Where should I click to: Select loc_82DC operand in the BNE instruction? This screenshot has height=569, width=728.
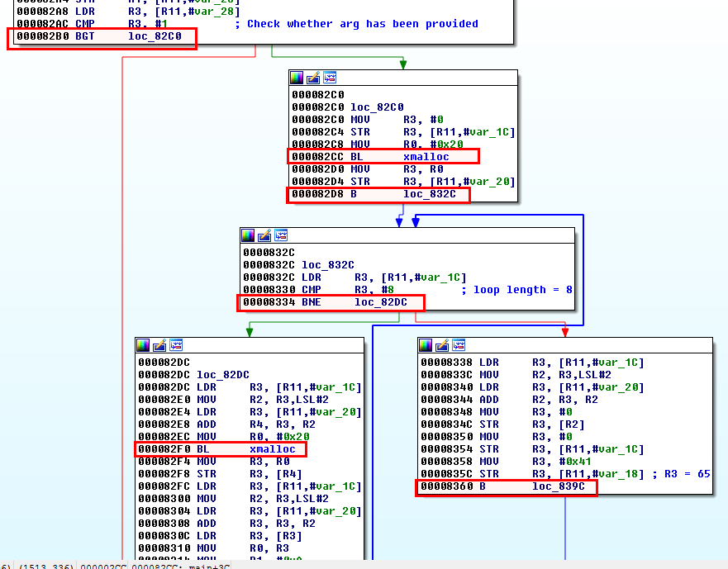coord(381,302)
